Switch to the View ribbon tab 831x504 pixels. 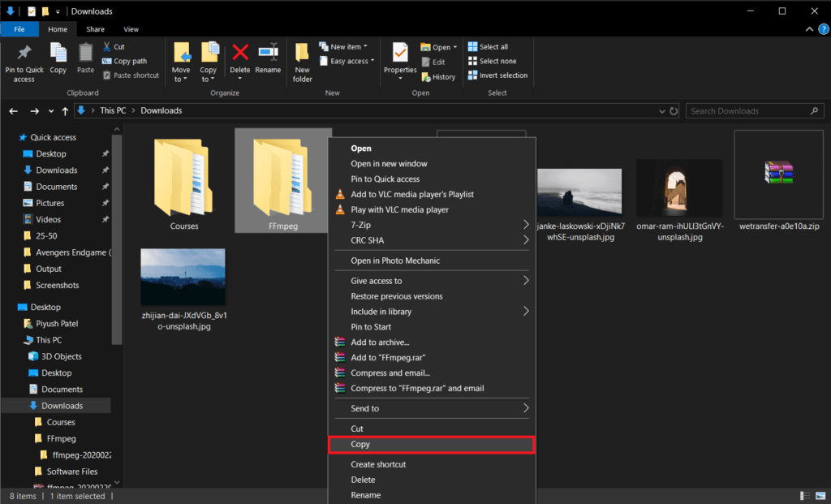131,29
